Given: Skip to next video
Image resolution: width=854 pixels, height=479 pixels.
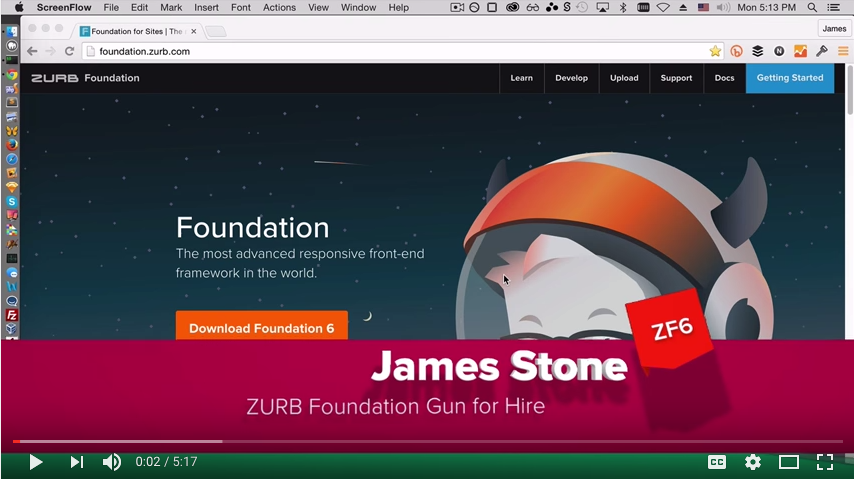Looking at the screenshot, I should click(x=76, y=462).
